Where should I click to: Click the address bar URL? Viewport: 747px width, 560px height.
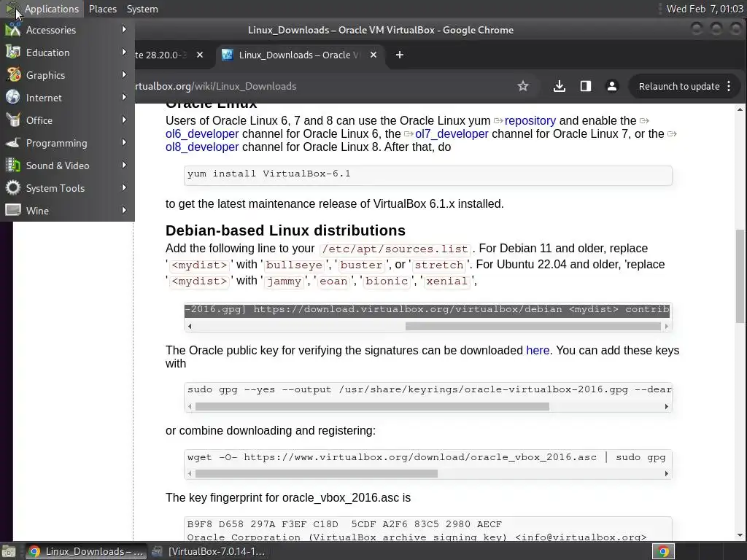216,86
